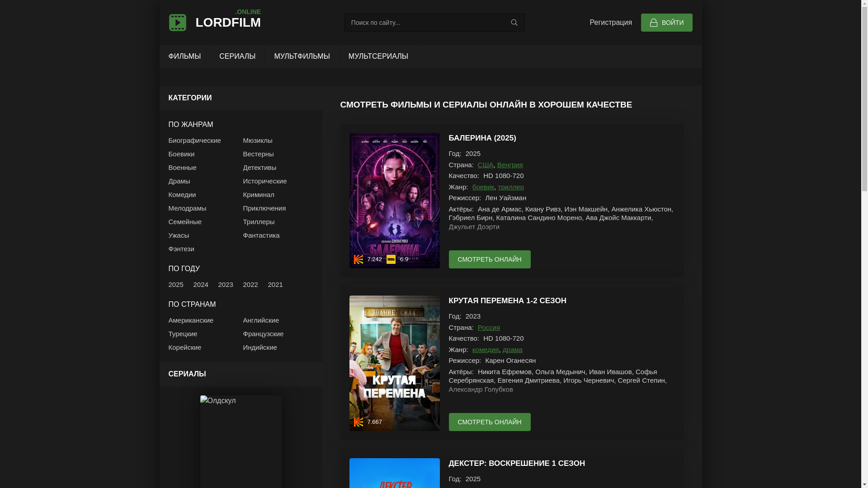Click the драма genre link

(513, 350)
